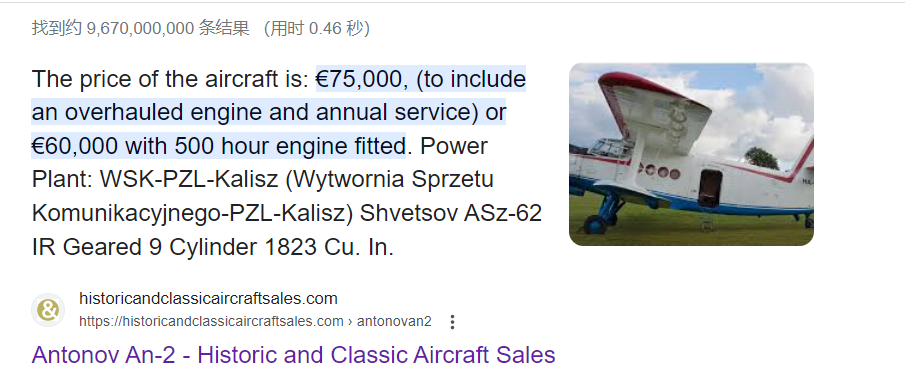
Task: Click the 'Shvetsov ASz-62' engine name
Action: [x=451, y=214]
